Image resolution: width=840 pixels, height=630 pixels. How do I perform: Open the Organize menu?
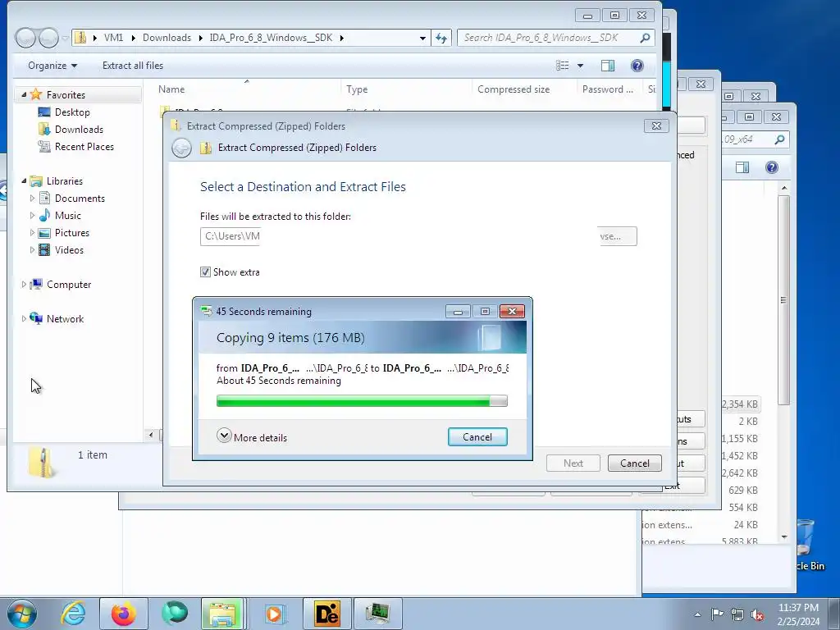pos(52,66)
